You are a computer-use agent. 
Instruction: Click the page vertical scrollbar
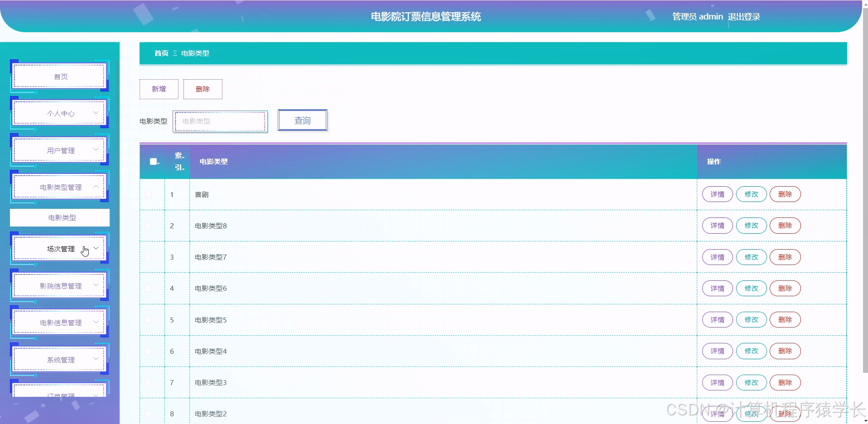pyautogui.click(x=865, y=190)
